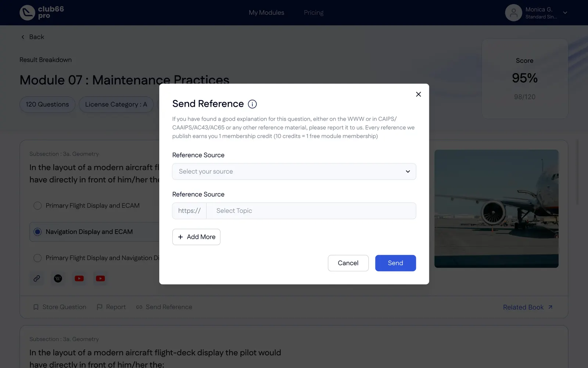
Task: Click the Select Topic URL field
Action: click(x=311, y=211)
